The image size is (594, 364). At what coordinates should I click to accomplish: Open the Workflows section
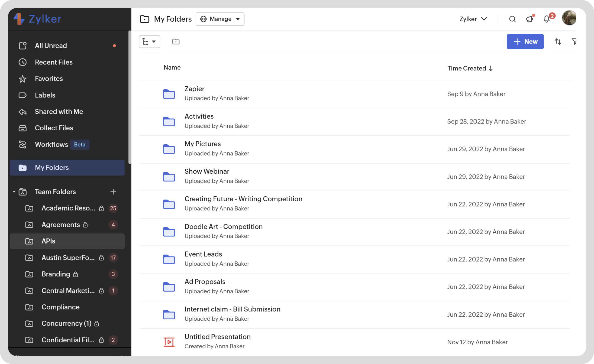click(51, 145)
